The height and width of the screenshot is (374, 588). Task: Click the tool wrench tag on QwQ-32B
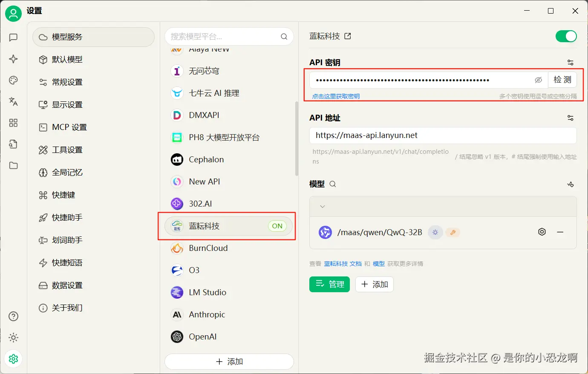453,232
